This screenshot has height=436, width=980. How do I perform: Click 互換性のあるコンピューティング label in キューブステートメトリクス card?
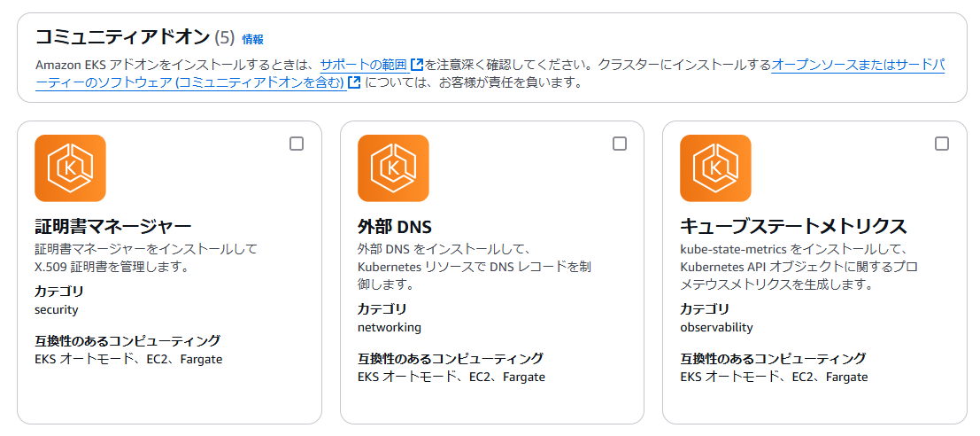(x=773, y=359)
